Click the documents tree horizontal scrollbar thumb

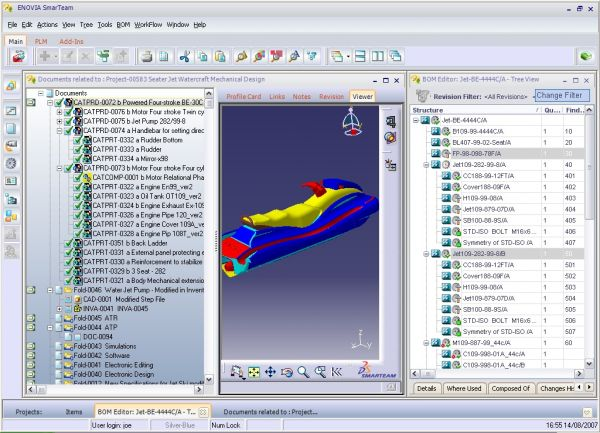tap(41, 390)
